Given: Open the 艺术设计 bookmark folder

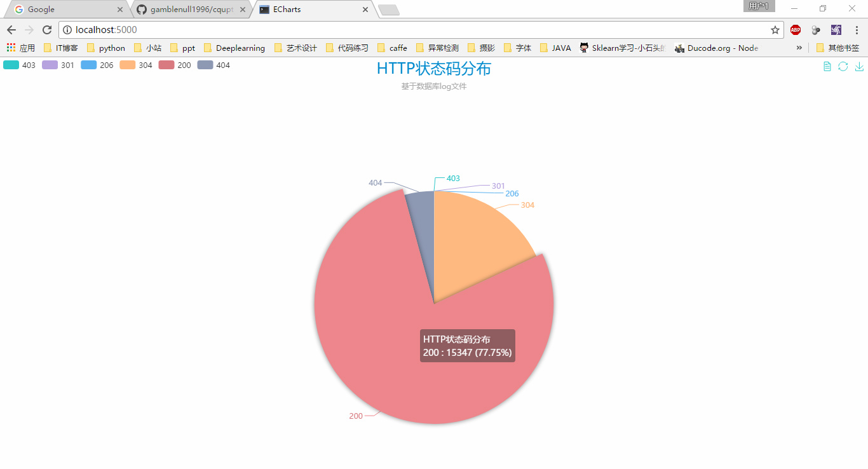Looking at the screenshot, I should [295, 48].
